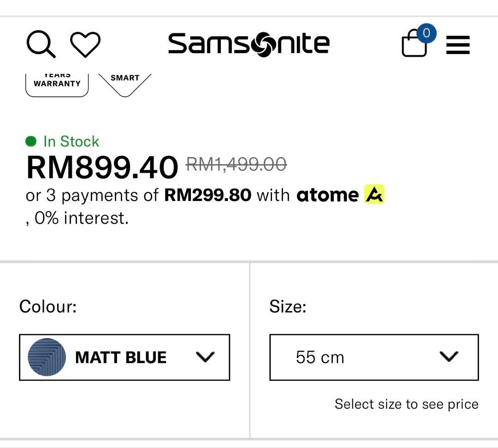Click the green In Stock dot
498x448 pixels.
click(31, 141)
